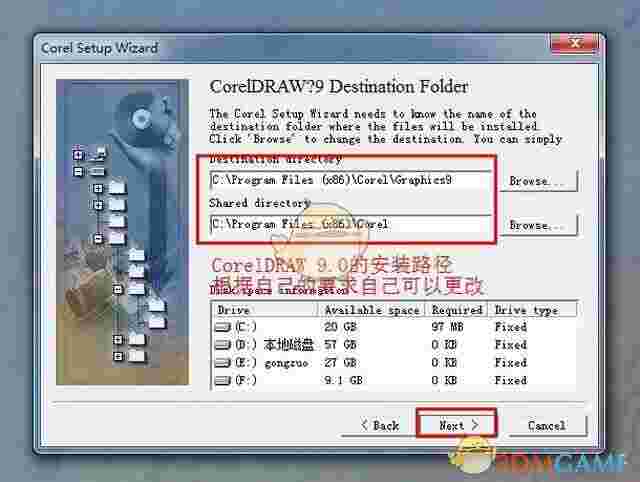
Task: Click the '57 GB' available space cell
Action: [340, 345]
